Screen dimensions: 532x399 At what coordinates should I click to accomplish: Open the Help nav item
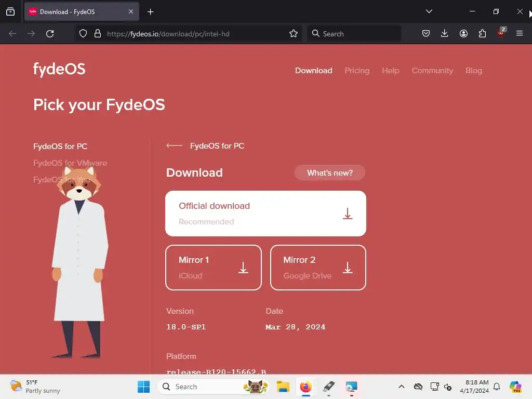click(391, 71)
